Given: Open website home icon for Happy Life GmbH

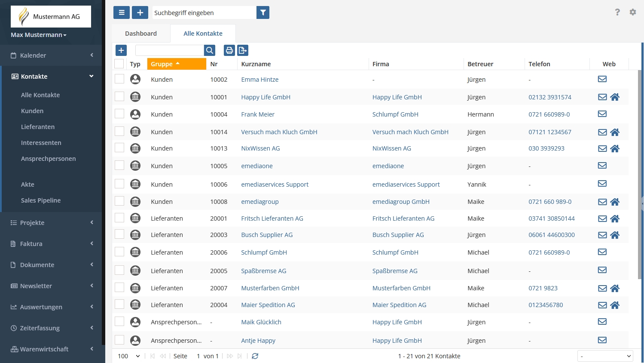Looking at the screenshot, I should tap(615, 97).
